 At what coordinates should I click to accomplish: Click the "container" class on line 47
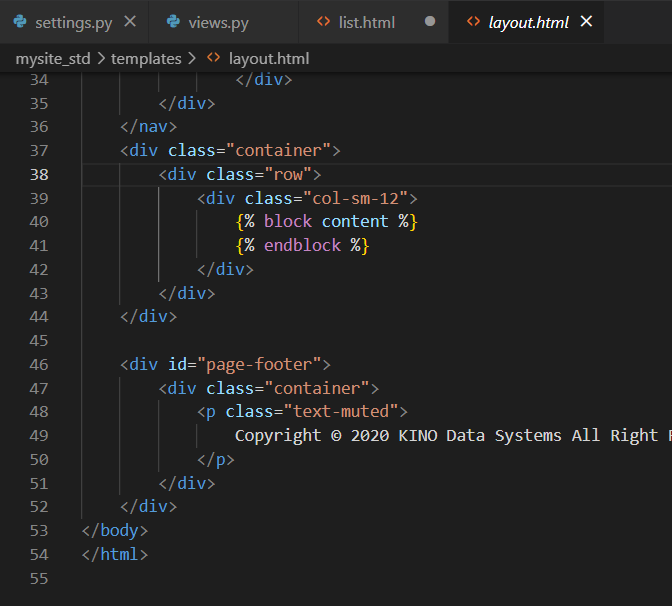[317, 389]
